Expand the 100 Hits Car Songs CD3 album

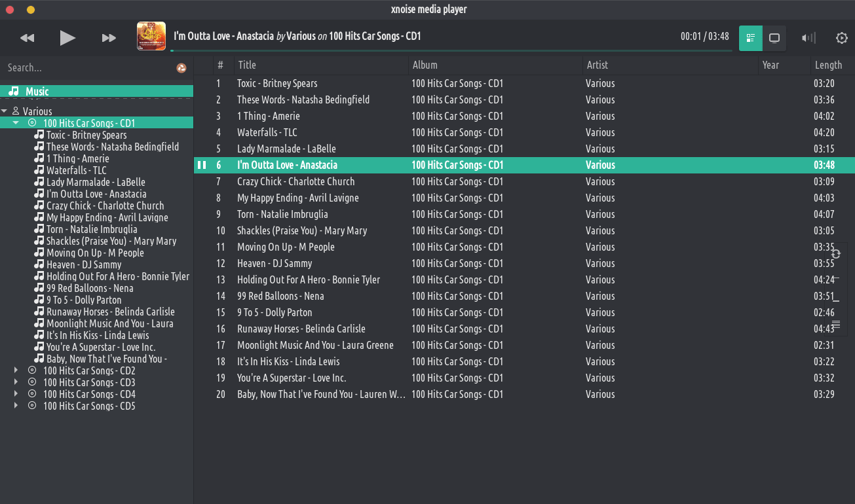point(16,382)
